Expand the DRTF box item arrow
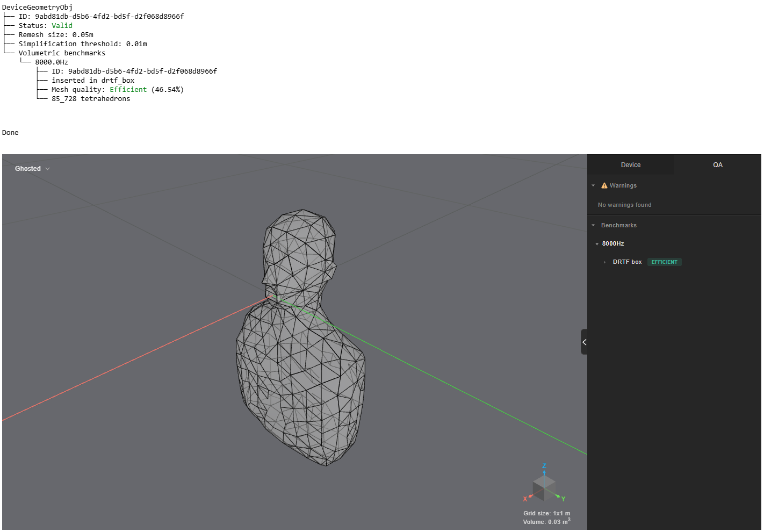This screenshot has height=532, width=764. (x=604, y=262)
